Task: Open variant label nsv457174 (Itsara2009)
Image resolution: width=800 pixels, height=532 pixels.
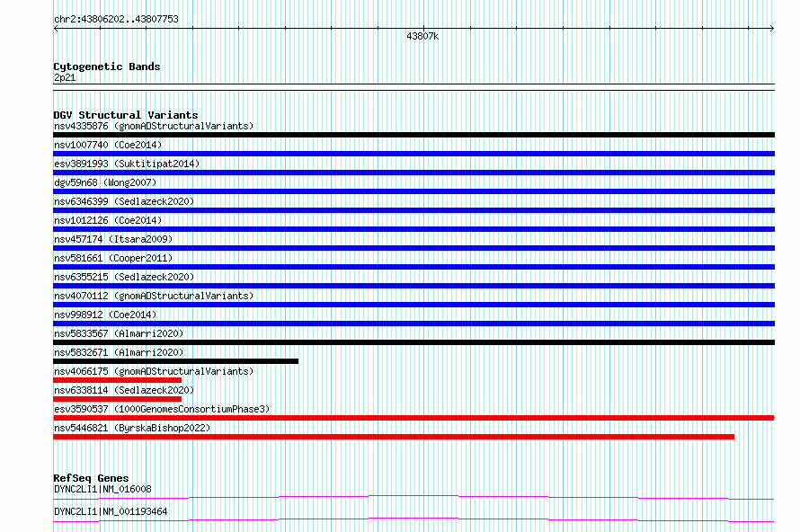Action: [x=113, y=239]
